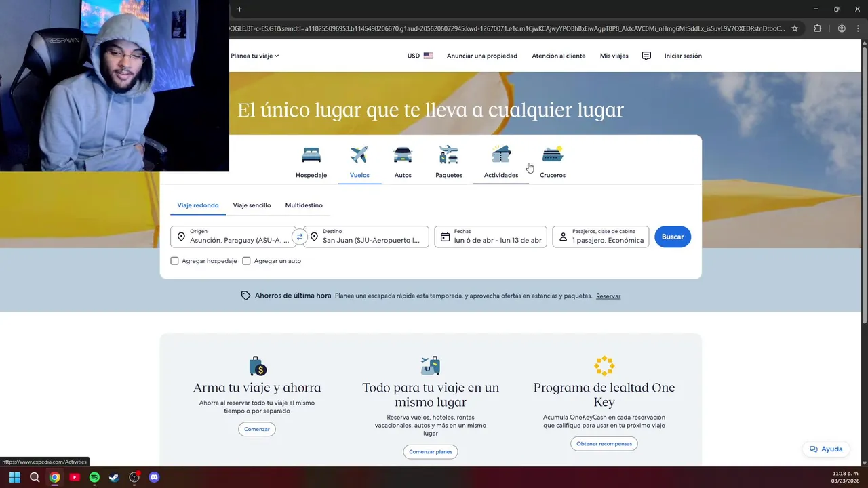868x488 pixels.
Task: Click the Ahorros de última hora tag icon
Action: [x=246, y=296]
